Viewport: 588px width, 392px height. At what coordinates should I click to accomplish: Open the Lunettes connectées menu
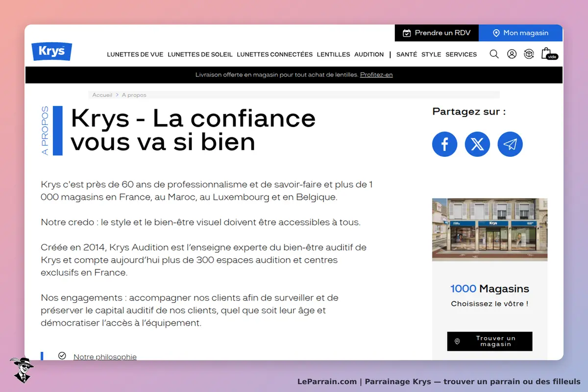click(x=274, y=54)
